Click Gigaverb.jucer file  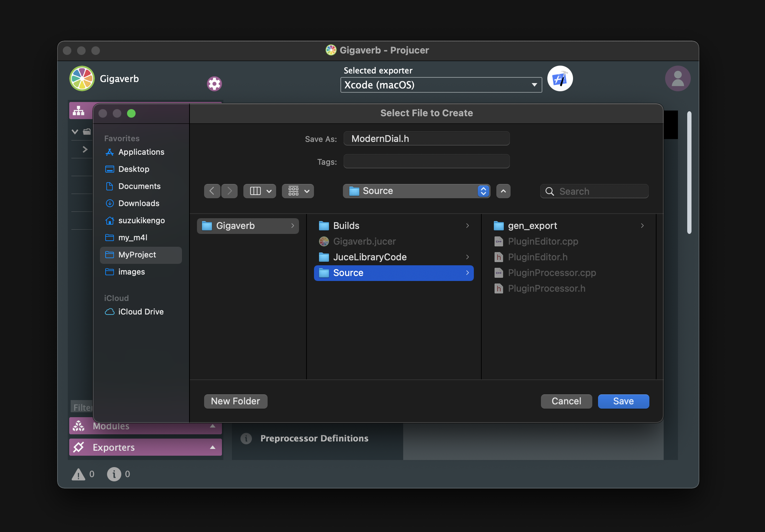click(394, 241)
